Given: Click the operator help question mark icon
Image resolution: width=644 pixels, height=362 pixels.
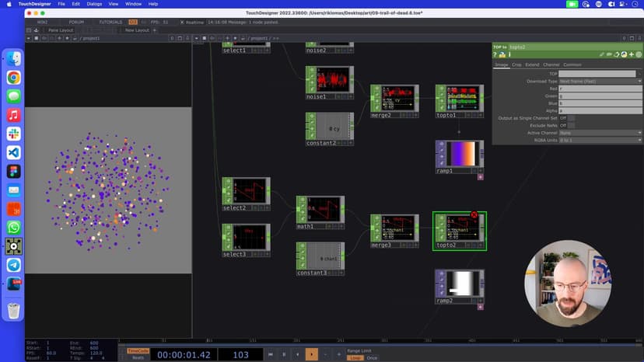Looking at the screenshot, I should pyautogui.click(x=495, y=54).
